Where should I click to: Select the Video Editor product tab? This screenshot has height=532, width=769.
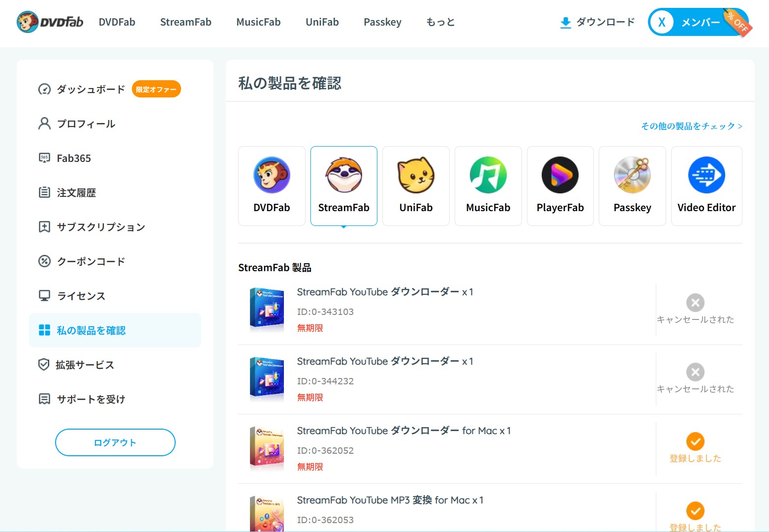(x=707, y=186)
